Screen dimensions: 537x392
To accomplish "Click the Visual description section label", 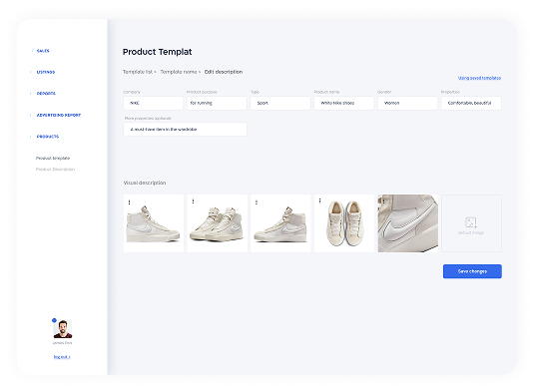I will [145, 183].
